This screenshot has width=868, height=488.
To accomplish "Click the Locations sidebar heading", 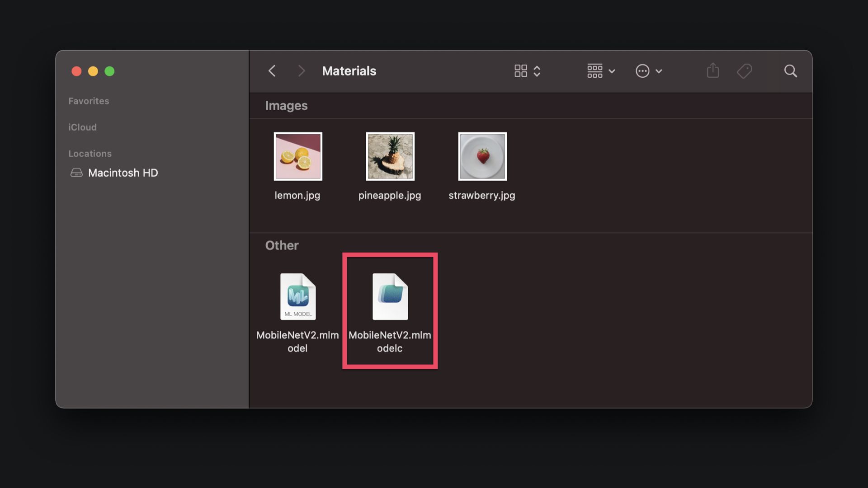I will pos(90,153).
